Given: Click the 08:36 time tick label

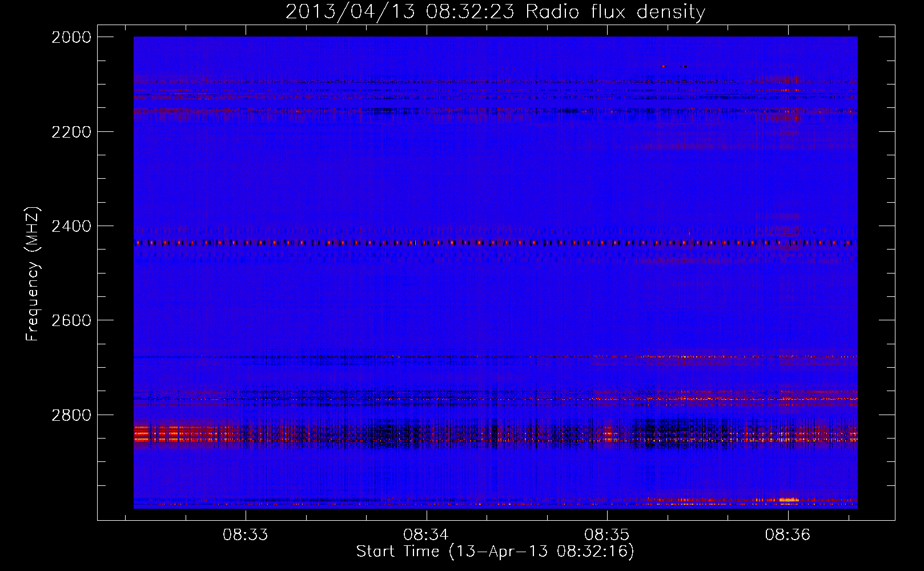Looking at the screenshot, I should click(788, 535).
